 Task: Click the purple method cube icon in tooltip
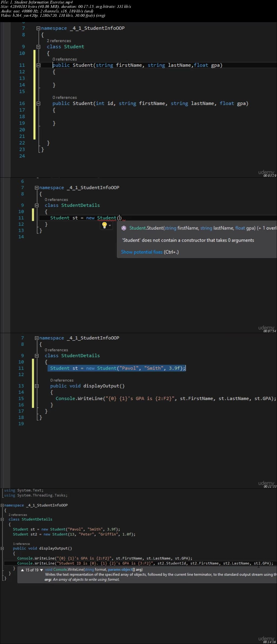click(x=124, y=228)
